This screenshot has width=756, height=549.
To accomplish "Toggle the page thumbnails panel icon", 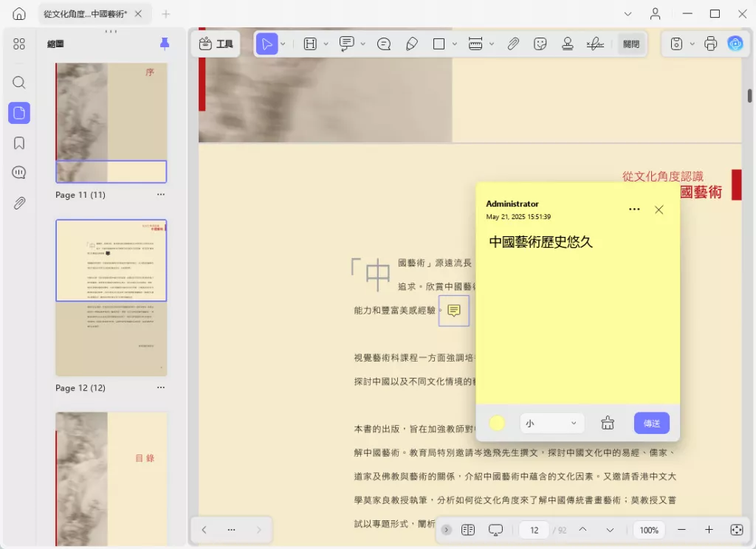I will pos(19,113).
